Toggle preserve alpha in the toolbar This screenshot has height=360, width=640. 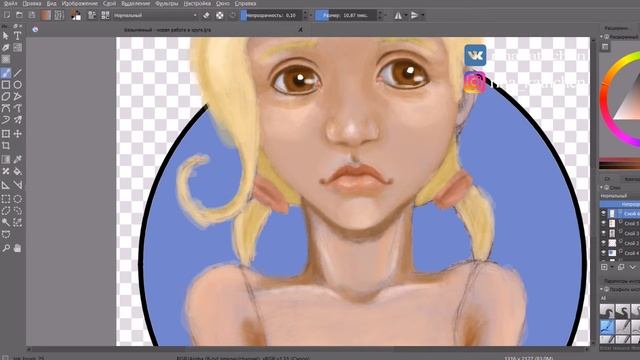click(x=220, y=15)
